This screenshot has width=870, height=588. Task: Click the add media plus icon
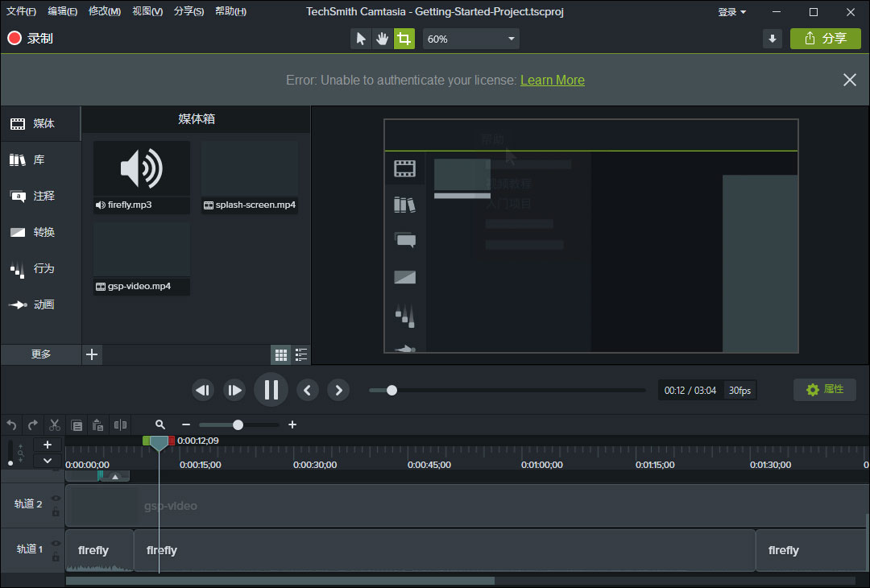click(93, 354)
